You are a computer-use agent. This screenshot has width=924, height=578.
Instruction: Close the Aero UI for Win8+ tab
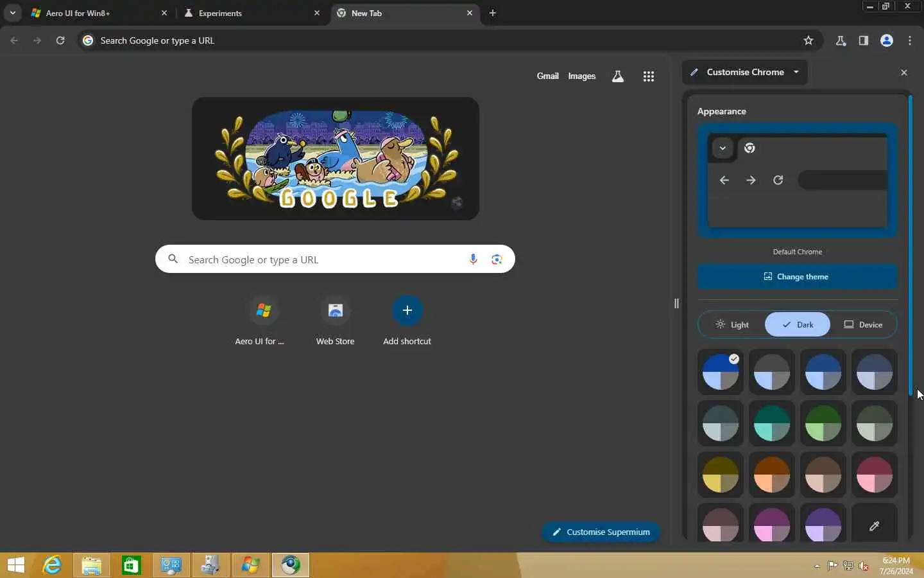164,13
